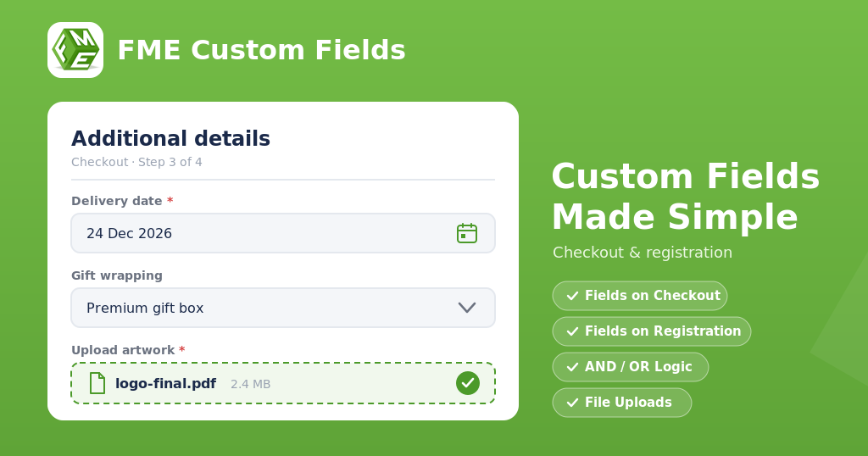Viewport: 868px width, 456px height.
Task: Open the Premium gift box select field
Action: (x=283, y=308)
